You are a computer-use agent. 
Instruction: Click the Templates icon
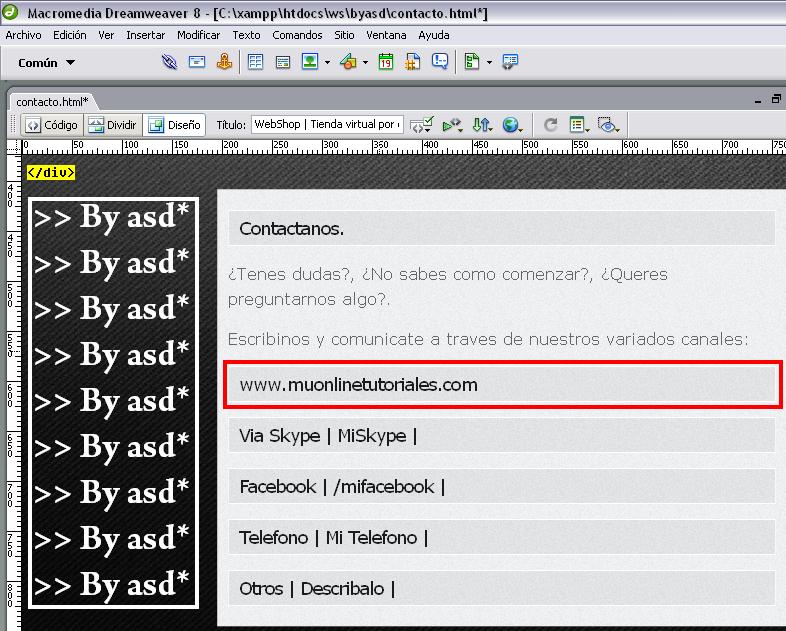[x=472, y=62]
